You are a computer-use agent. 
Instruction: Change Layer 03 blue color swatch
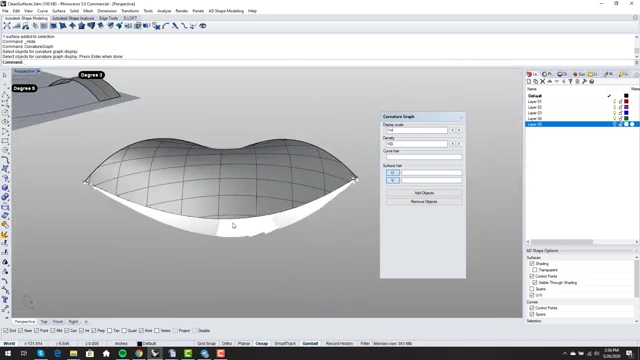point(626,113)
